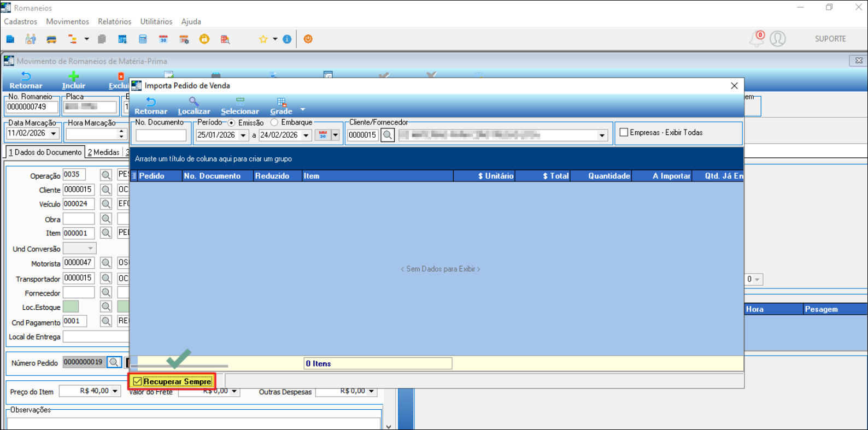
Task: Expand the Cliente/Fornecedor name dropdown
Action: (602, 136)
